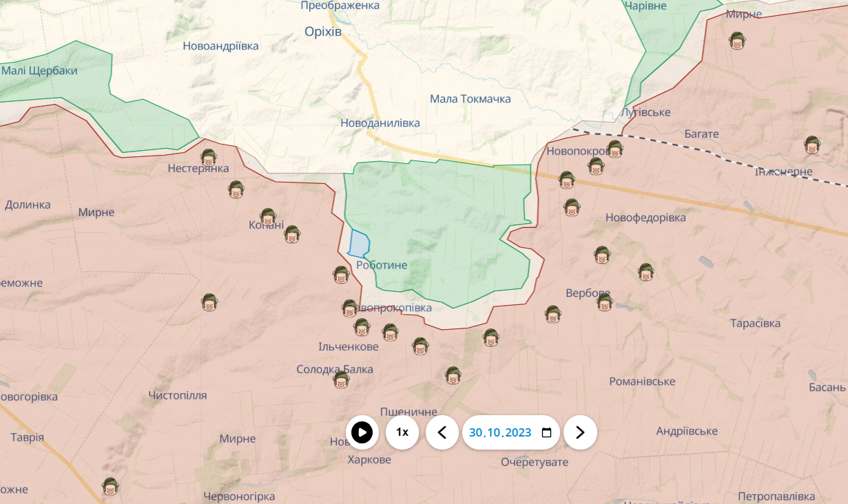Change the 1x playback speed
848x504 pixels.
coord(402,432)
